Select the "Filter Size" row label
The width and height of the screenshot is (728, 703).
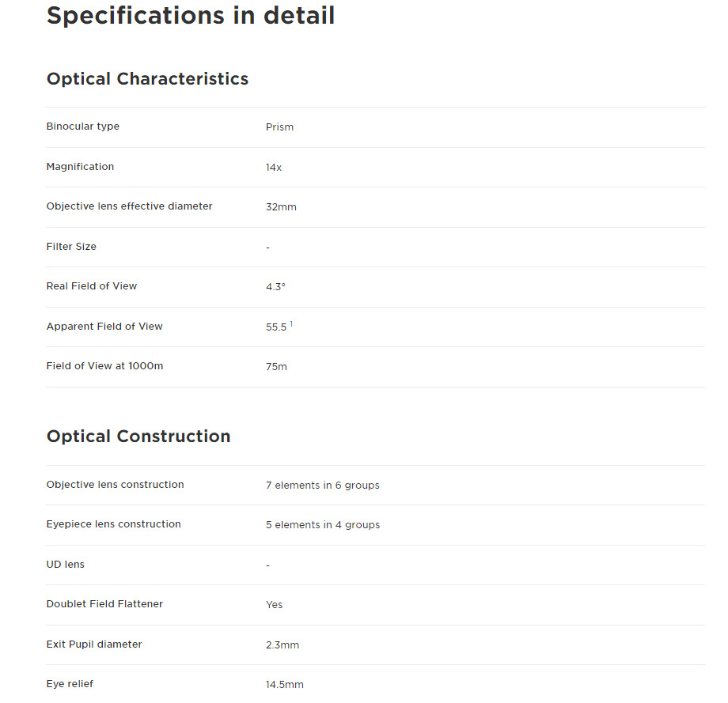tap(71, 247)
